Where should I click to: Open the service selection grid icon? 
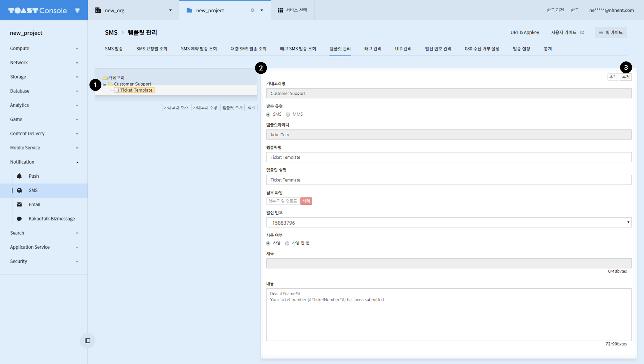(280, 10)
